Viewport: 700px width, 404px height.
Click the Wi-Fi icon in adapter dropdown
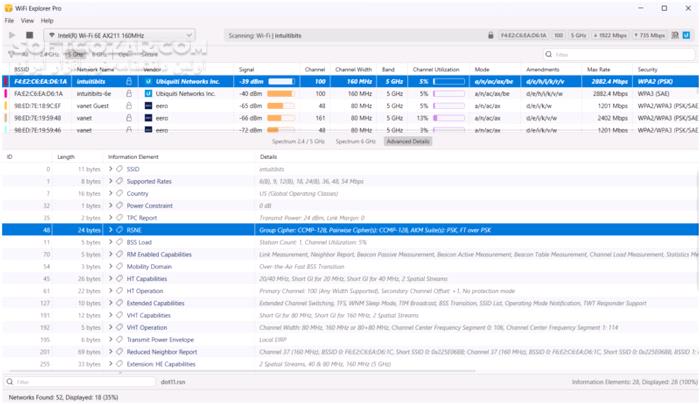[x=52, y=35]
